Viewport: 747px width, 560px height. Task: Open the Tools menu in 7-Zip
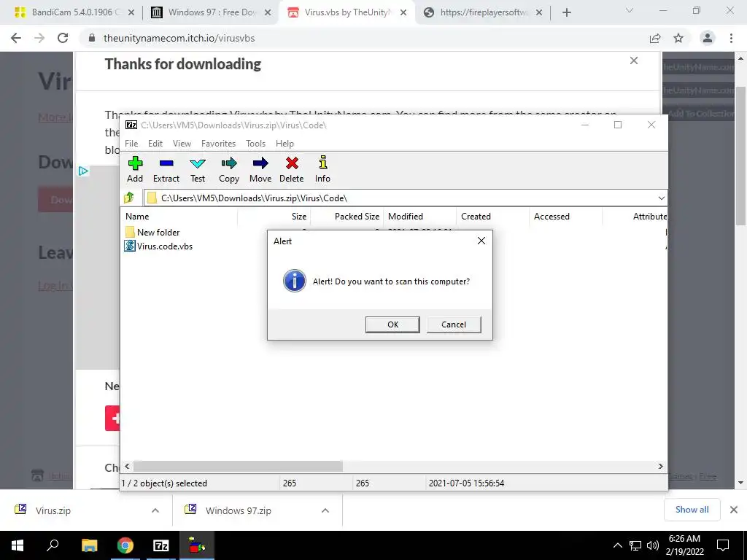click(x=255, y=144)
